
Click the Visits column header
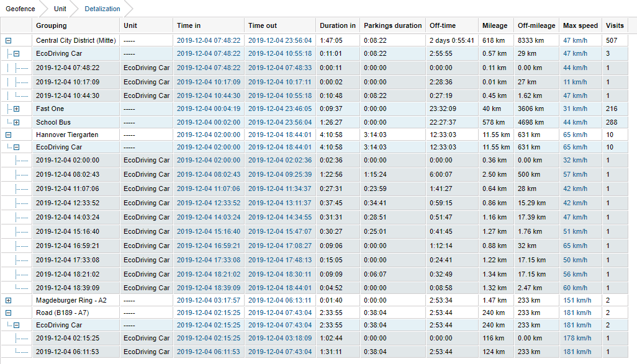[615, 26]
